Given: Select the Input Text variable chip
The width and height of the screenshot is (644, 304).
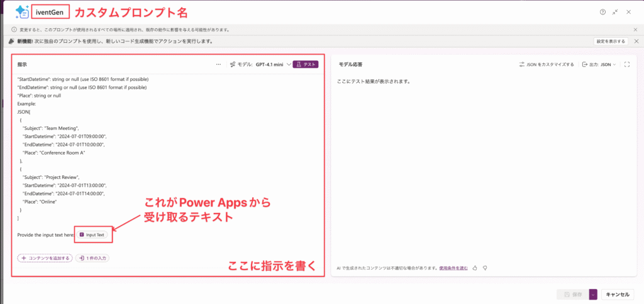Looking at the screenshot, I should 93,235.
